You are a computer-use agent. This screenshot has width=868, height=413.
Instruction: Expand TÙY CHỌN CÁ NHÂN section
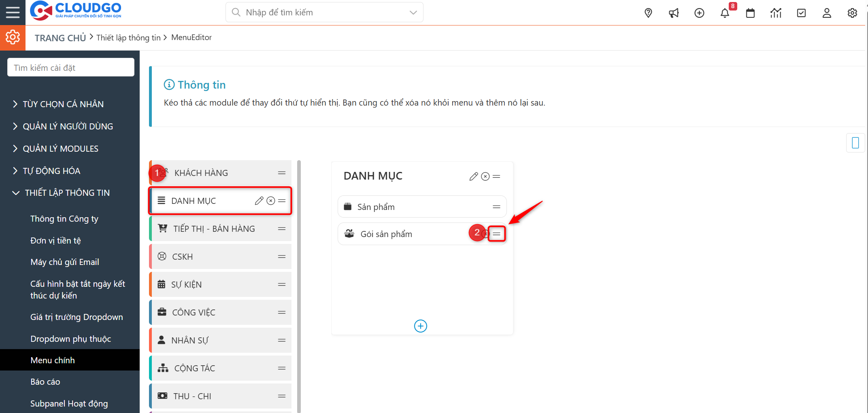63,104
